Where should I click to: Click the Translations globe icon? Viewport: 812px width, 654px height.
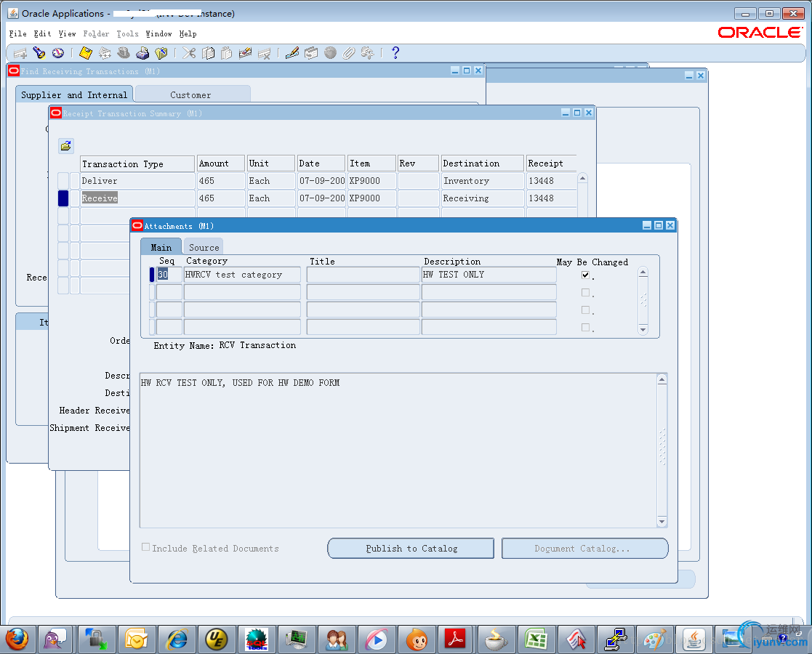coord(330,53)
